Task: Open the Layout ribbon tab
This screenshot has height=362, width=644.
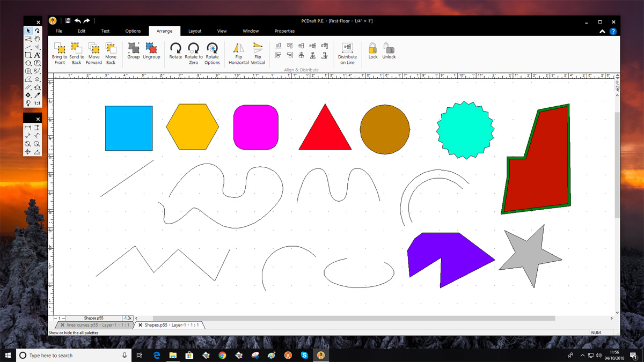Action: [195, 31]
